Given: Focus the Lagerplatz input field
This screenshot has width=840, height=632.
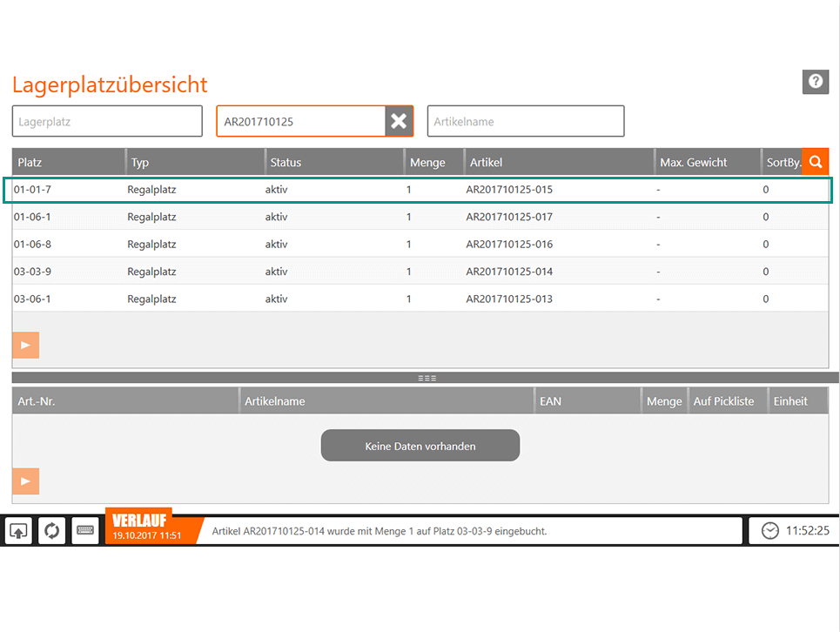Looking at the screenshot, I should (107, 122).
